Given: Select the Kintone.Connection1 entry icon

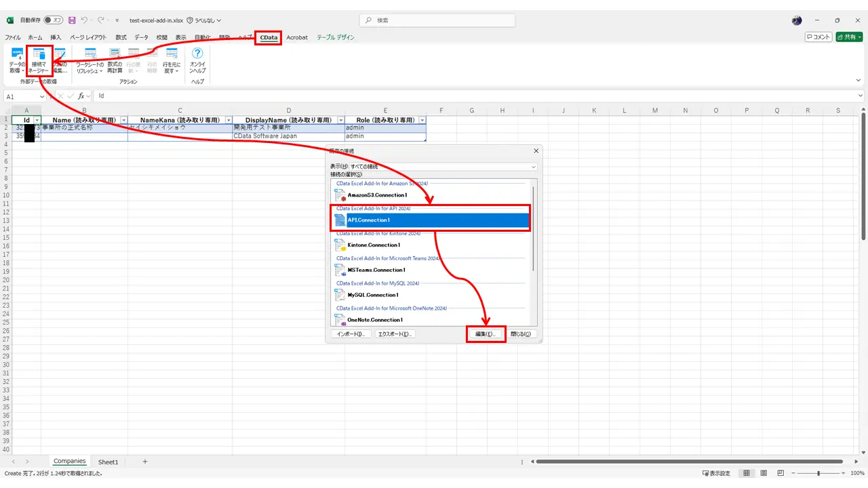Looking at the screenshot, I should pos(341,245).
